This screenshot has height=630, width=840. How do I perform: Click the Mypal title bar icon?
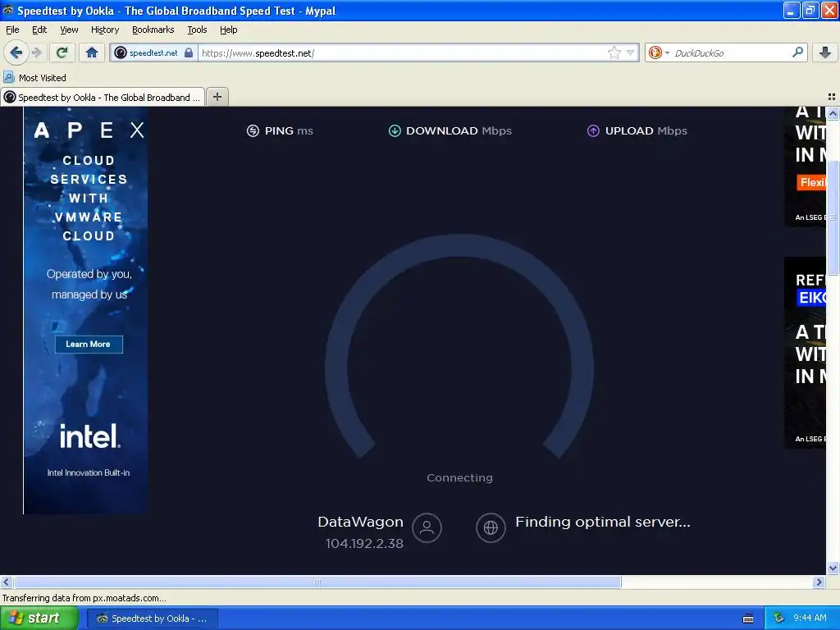click(x=8, y=10)
